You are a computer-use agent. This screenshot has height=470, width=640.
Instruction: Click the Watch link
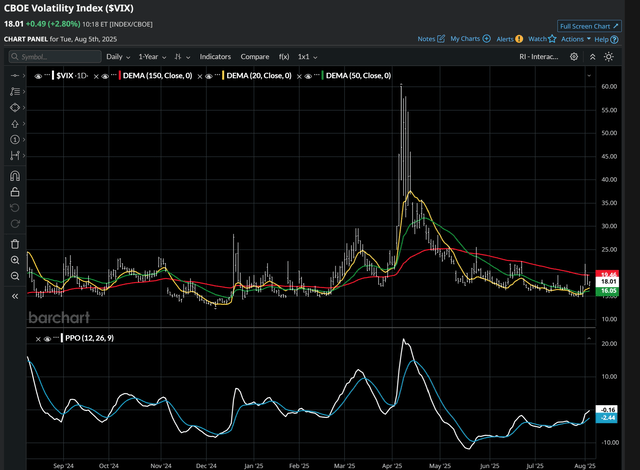pyautogui.click(x=537, y=39)
